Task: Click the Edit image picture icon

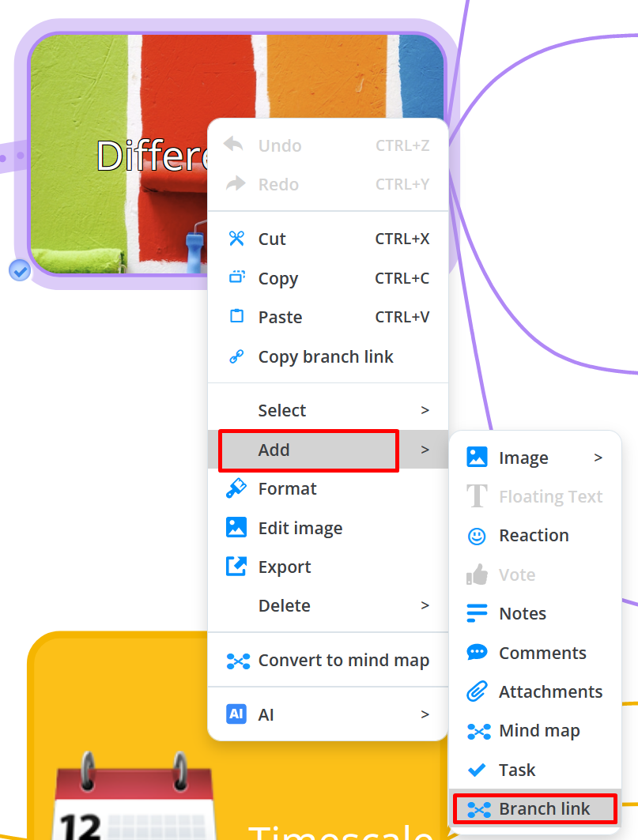Action: coord(236,528)
